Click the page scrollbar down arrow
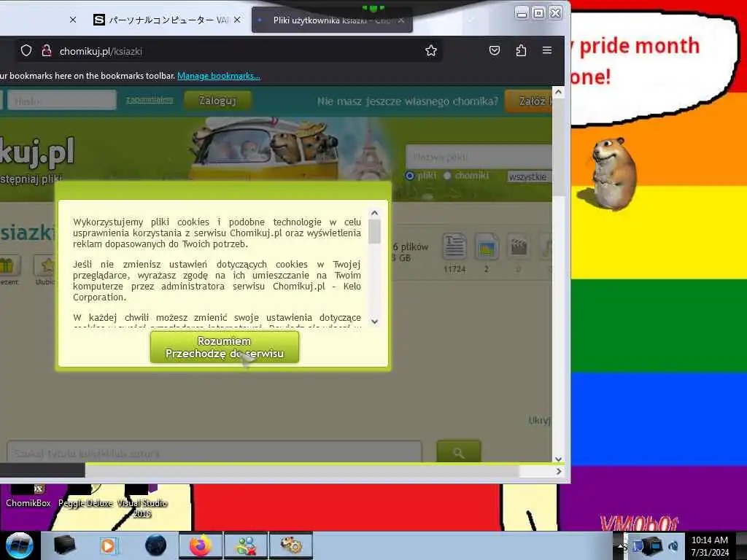 coord(558,459)
